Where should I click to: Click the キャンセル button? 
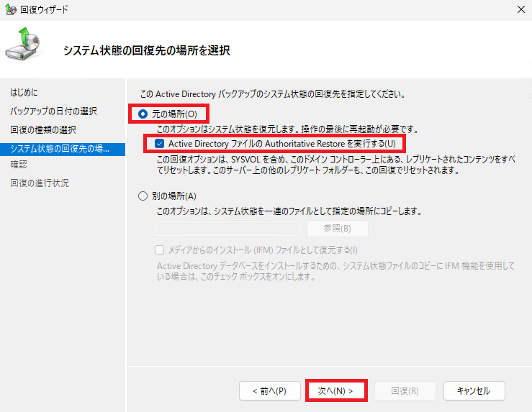474,390
